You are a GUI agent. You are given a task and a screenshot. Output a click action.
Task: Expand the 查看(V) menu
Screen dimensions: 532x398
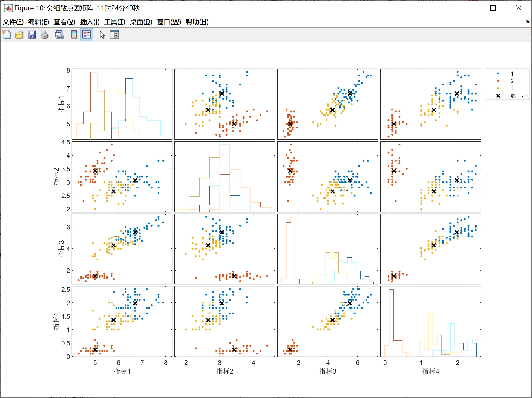pos(64,22)
